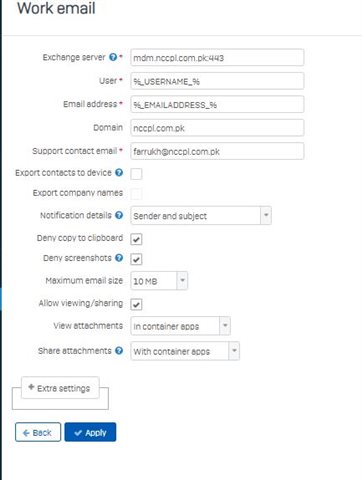This screenshot has width=362, height=480.
Task: Enable Export contacts to device checkbox
Action: coord(136,174)
